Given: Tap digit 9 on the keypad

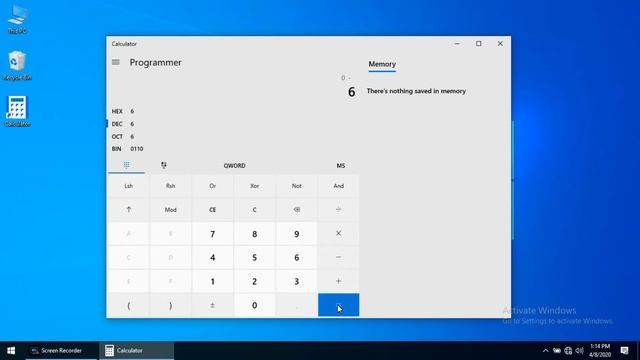Looking at the screenshot, I should click(x=297, y=234).
